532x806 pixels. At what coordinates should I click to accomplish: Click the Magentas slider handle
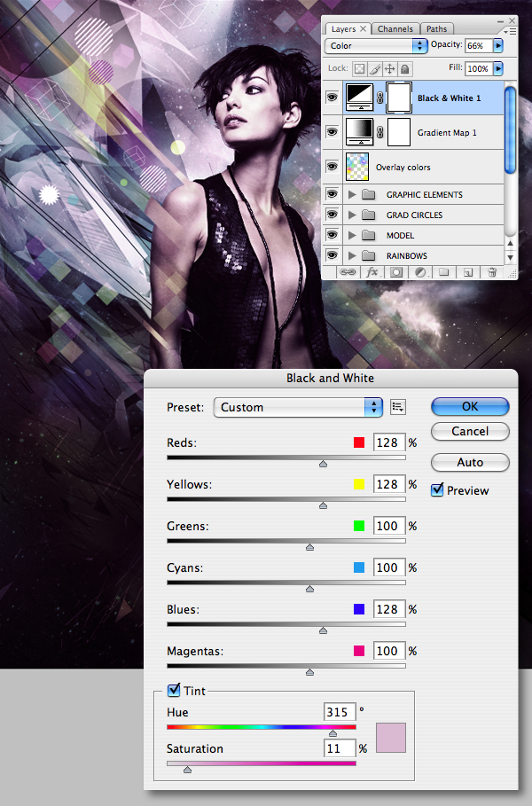[309, 672]
